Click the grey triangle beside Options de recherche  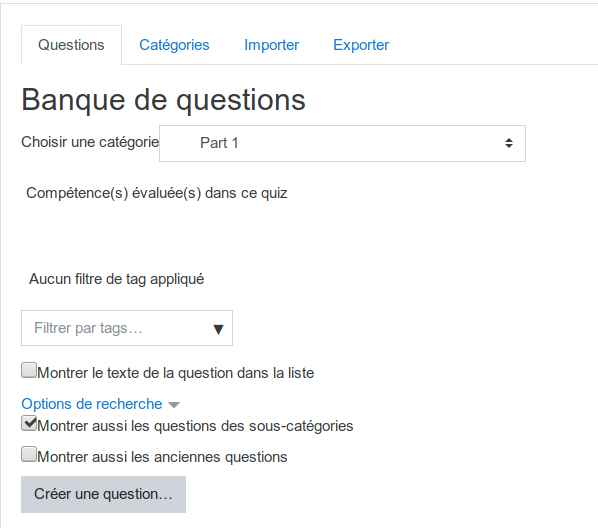(174, 405)
